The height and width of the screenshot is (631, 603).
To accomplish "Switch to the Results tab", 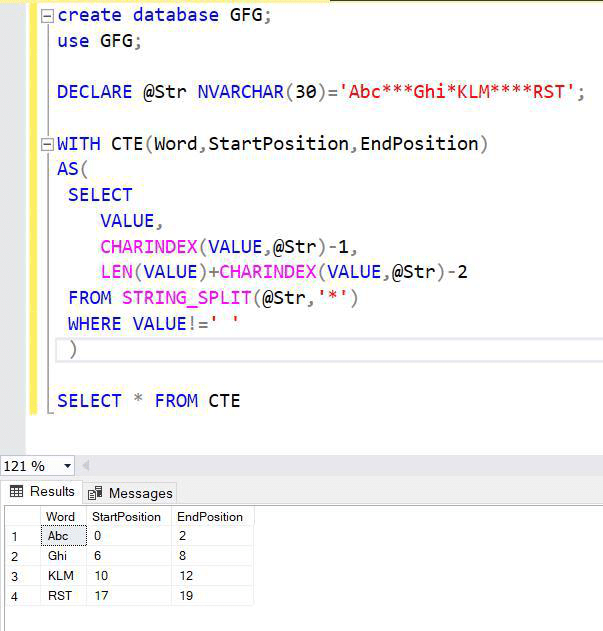I will tap(42, 491).
